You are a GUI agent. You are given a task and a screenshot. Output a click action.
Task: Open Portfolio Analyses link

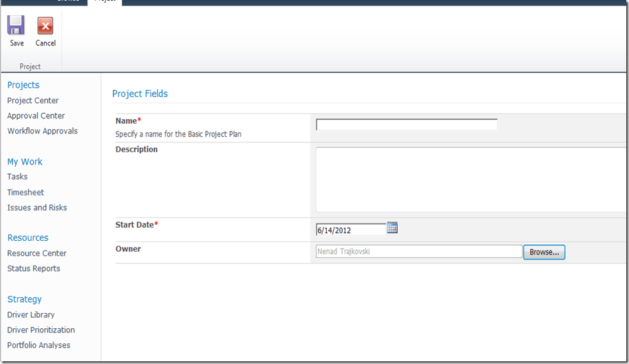(x=39, y=345)
